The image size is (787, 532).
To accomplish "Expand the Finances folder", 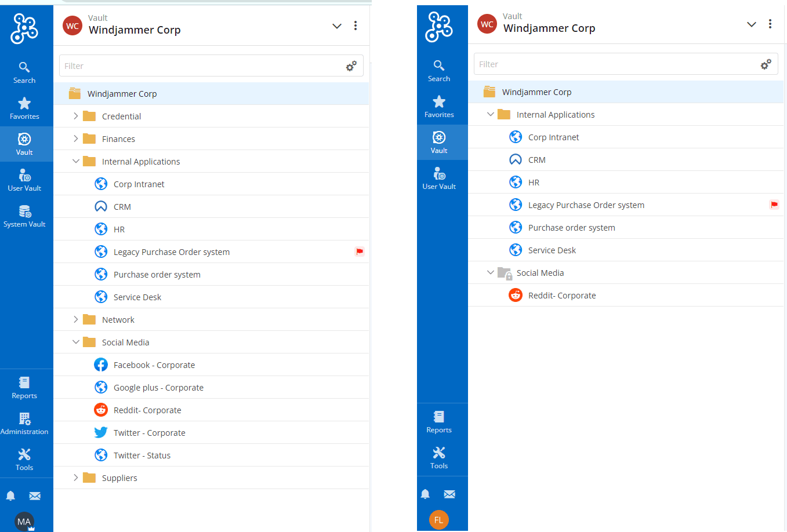I will [x=76, y=139].
